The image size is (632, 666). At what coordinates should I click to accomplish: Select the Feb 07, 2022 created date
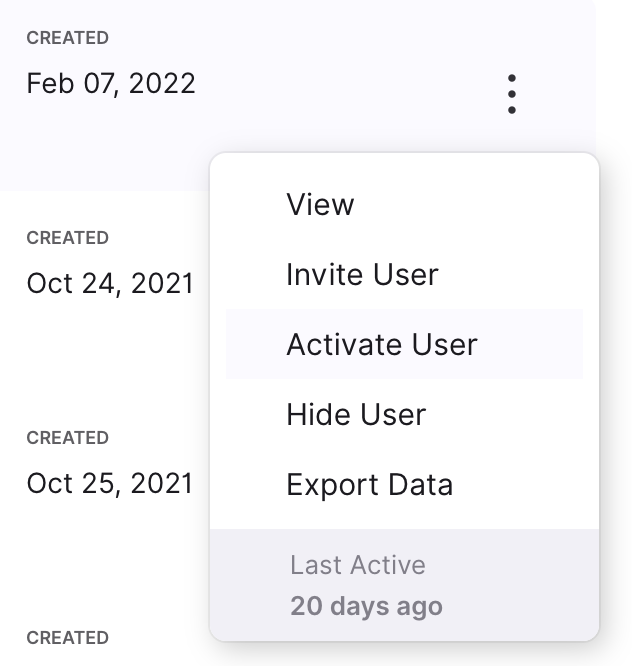coord(111,83)
